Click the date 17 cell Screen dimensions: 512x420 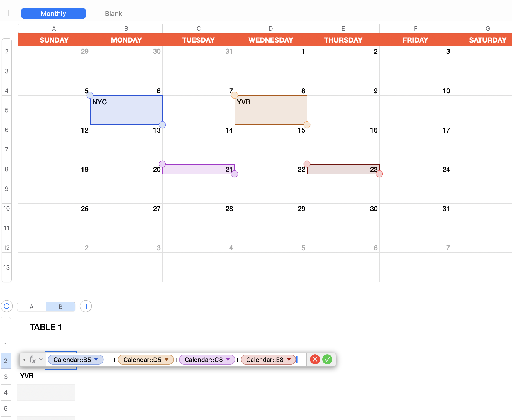(x=415, y=130)
